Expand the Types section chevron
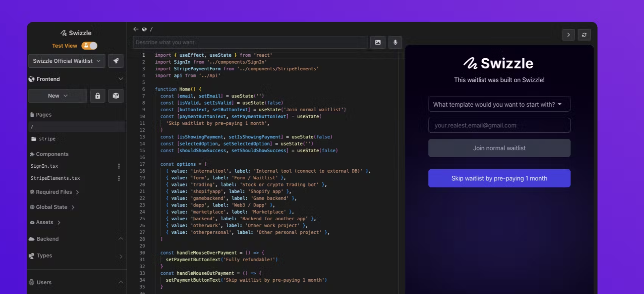644x294 pixels. click(x=121, y=256)
